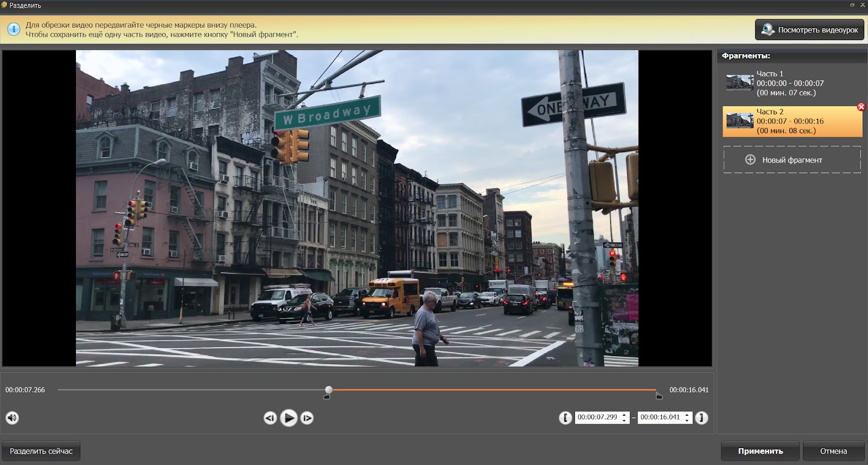868x465 pixels.
Task: Mute the video with the speaker icon
Action: 12,418
